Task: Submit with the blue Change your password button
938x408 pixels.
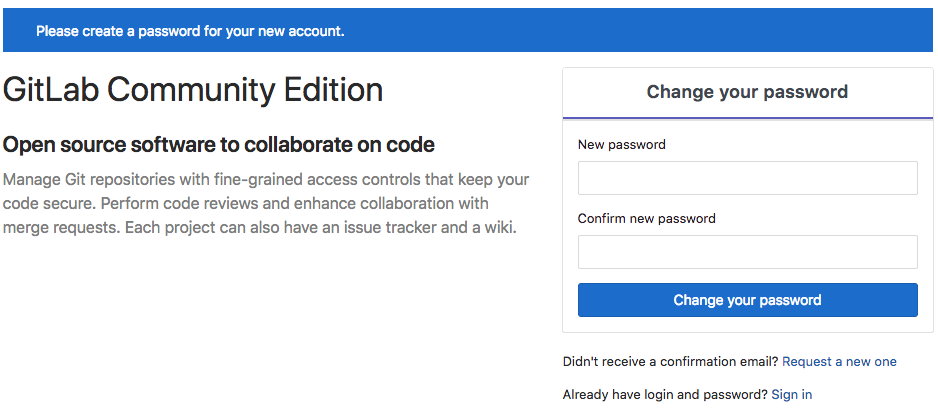Action: point(747,300)
